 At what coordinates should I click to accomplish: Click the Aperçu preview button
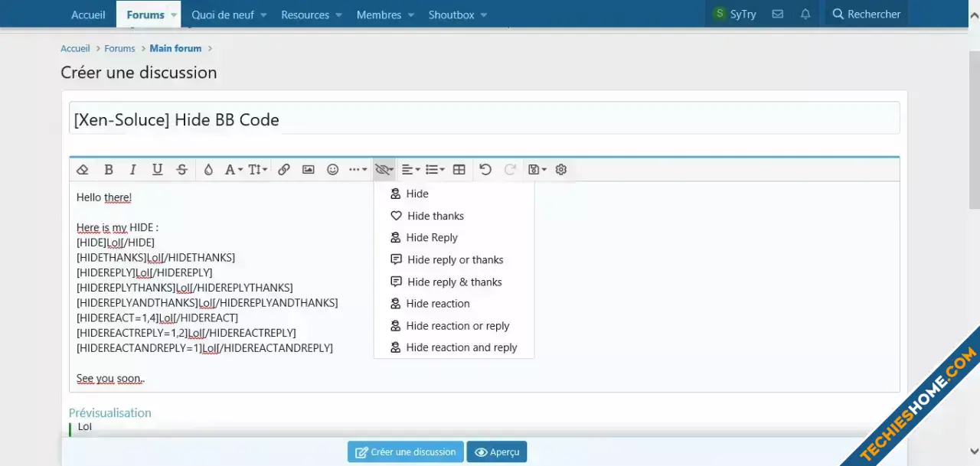coord(497,451)
